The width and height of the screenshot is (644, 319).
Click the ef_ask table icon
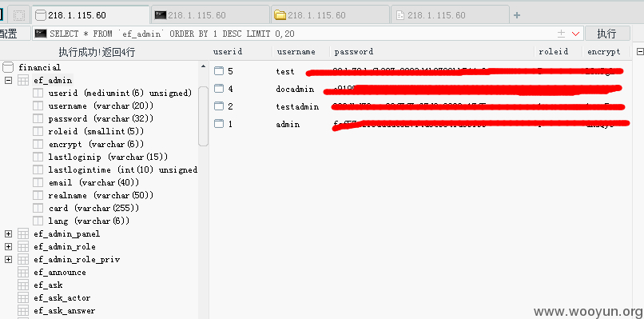coord(23,285)
